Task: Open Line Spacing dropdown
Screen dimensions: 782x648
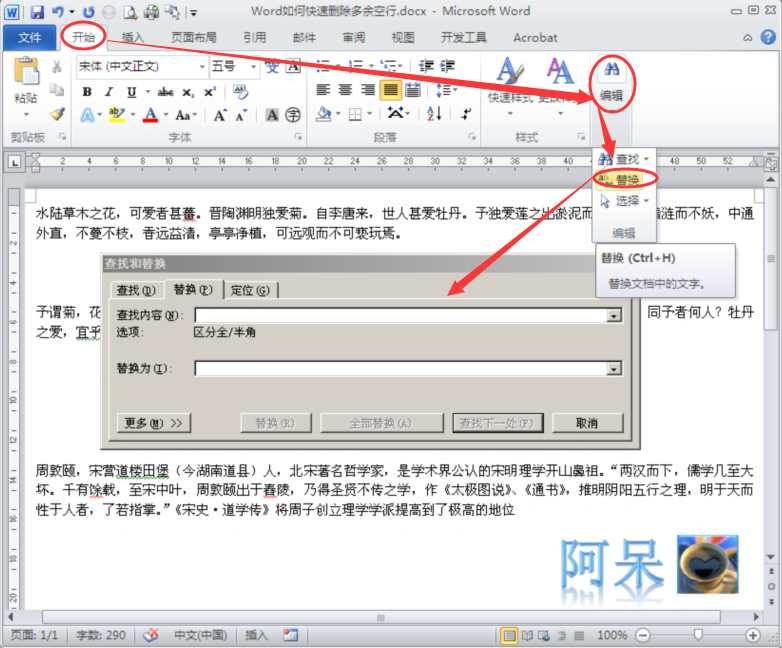Action: [446, 90]
